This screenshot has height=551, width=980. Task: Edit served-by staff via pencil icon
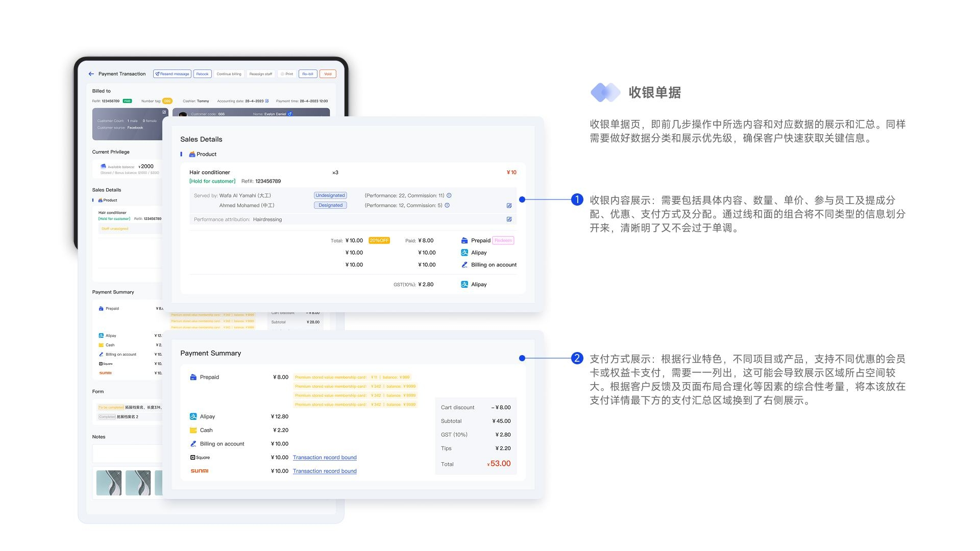(x=509, y=206)
